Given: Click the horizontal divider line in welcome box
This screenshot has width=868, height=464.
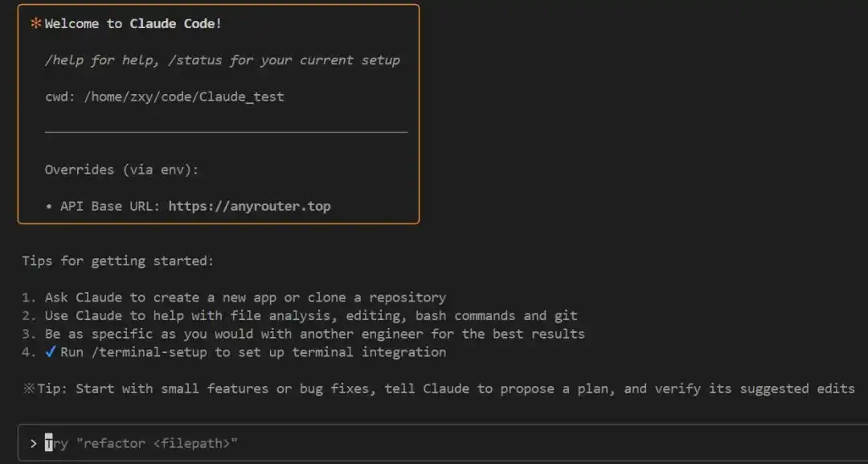Looking at the screenshot, I should tap(226, 133).
